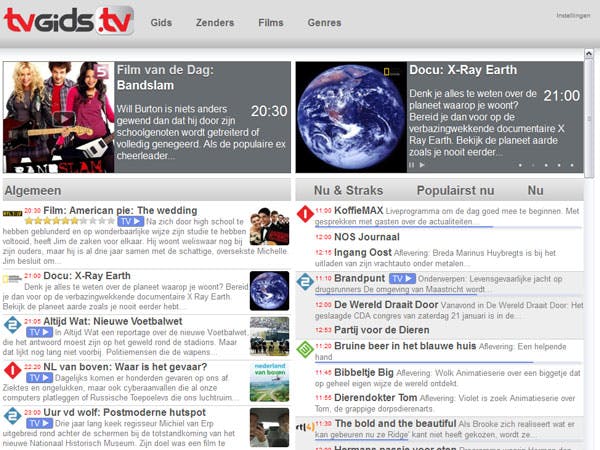The image size is (600, 450).
Task: Open the American pie thumbnail image
Action: coord(269,227)
